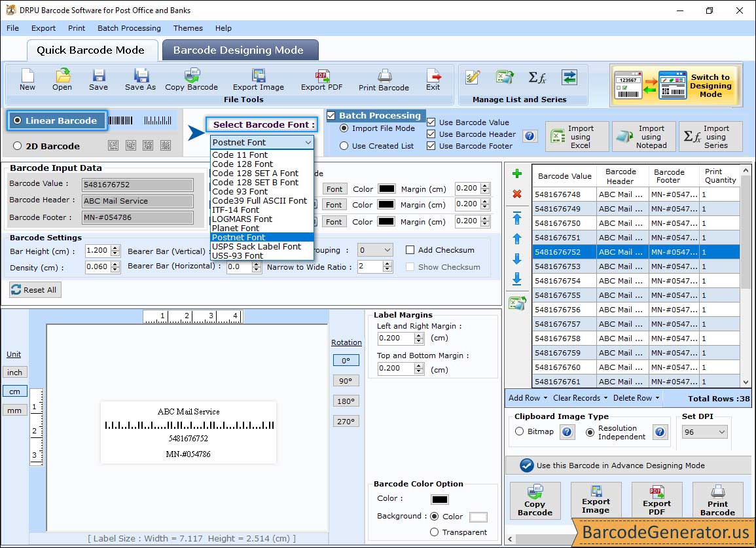Select the 2D Barcode radio button
Screen dimensions: 756x548
(x=18, y=146)
